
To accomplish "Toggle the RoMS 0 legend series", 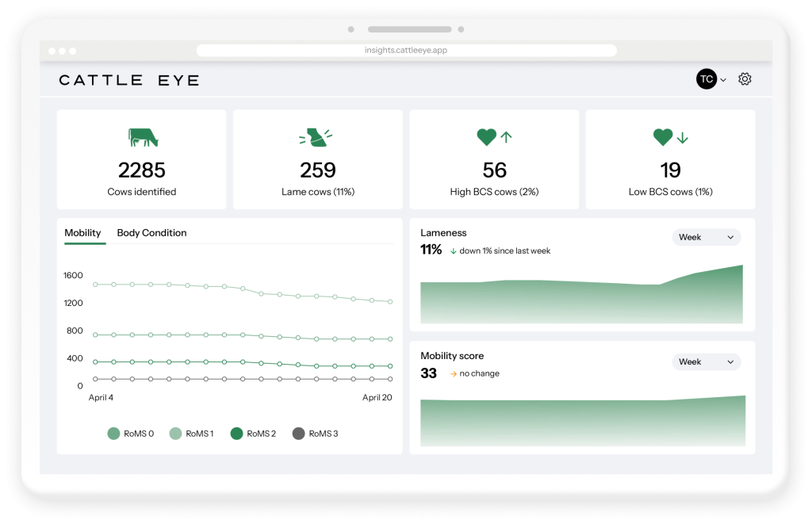I will (131, 434).
